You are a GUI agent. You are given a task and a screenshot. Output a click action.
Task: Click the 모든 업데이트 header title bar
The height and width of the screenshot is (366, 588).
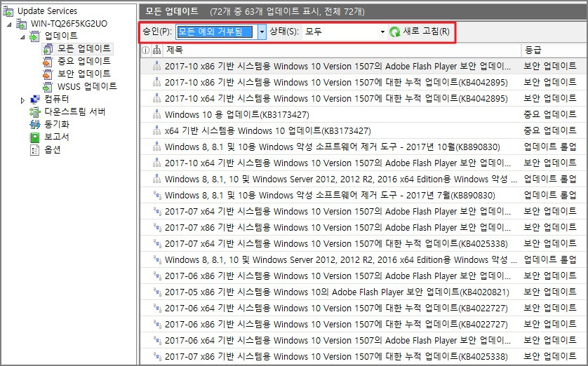tap(363, 11)
